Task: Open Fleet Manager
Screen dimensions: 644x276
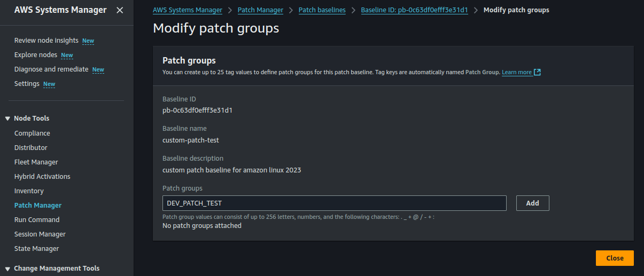Action: (36, 162)
